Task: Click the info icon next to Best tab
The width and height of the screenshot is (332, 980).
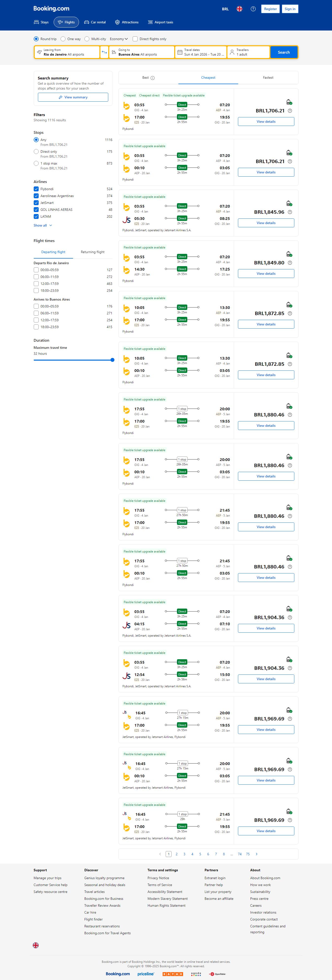Action: click(x=153, y=78)
